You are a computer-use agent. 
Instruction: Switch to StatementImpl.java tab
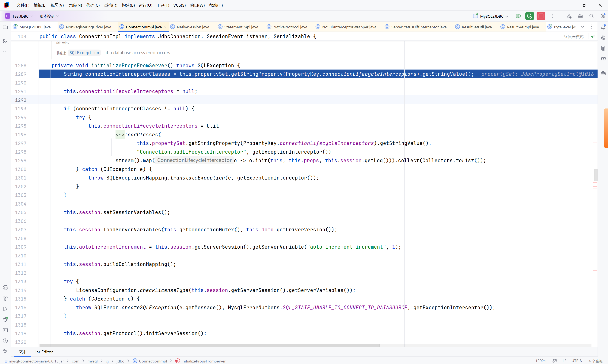238,27
